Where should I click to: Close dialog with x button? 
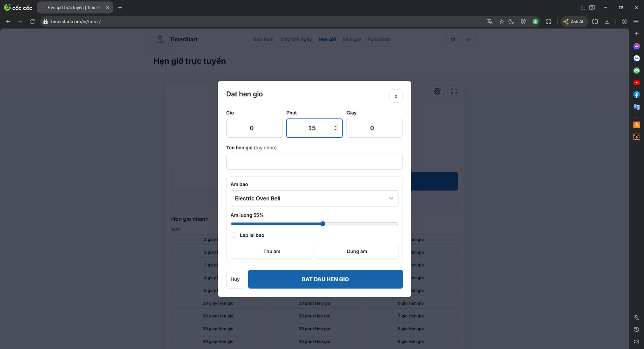coord(396,96)
